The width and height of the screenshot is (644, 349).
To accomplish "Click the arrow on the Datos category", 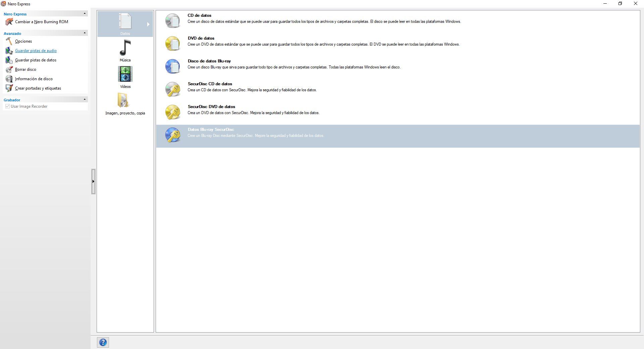I will point(148,24).
